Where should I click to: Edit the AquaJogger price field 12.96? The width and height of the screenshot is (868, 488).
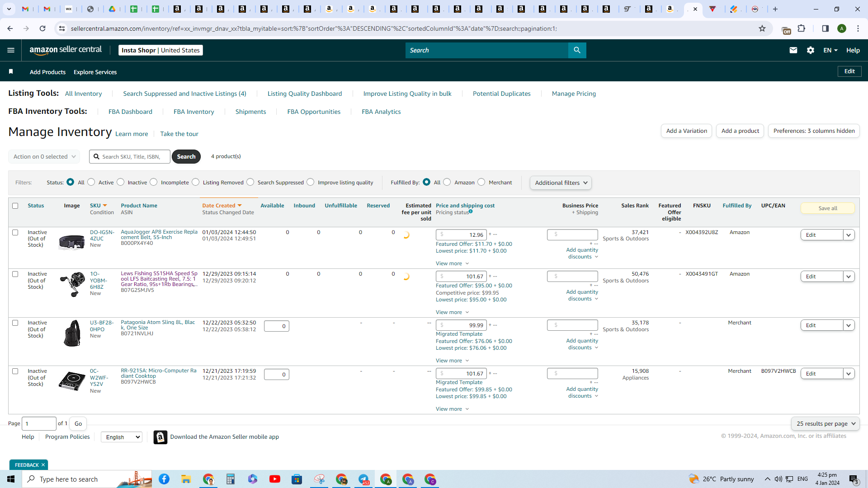coord(461,235)
